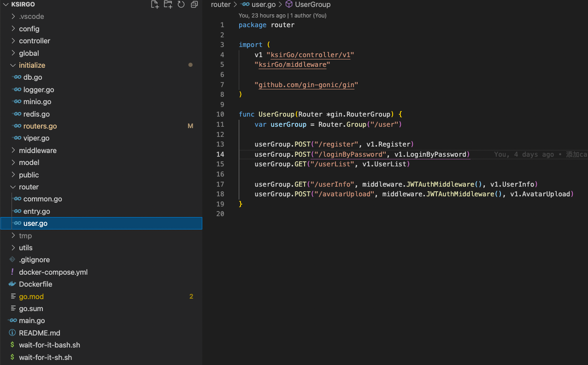Select user.go in the file tree
The width and height of the screenshot is (588, 365).
click(x=101, y=223)
